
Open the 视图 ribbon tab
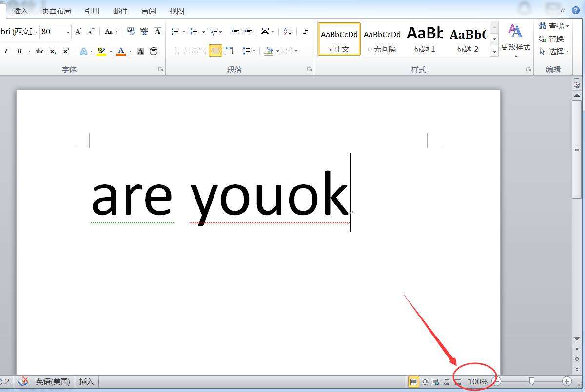177,11
